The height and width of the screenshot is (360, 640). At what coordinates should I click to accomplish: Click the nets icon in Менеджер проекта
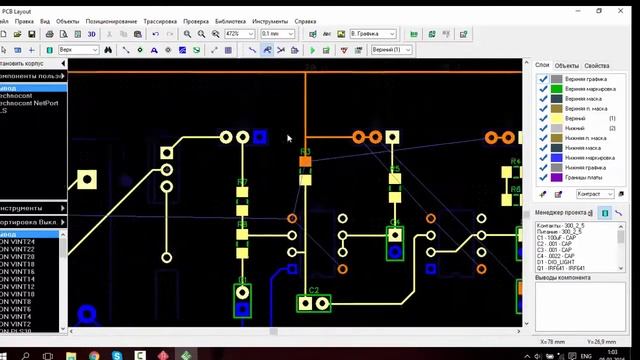point(619,213)
